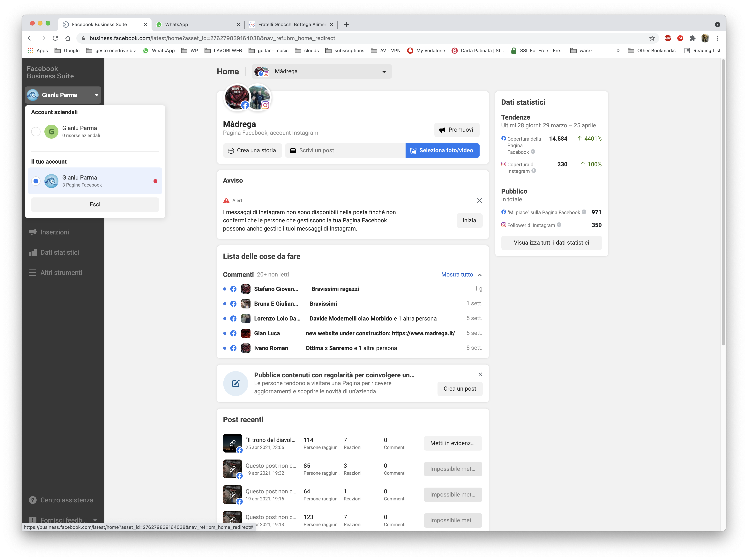
Task: Click the page vertical scrollbar
Action: [723, 203]
